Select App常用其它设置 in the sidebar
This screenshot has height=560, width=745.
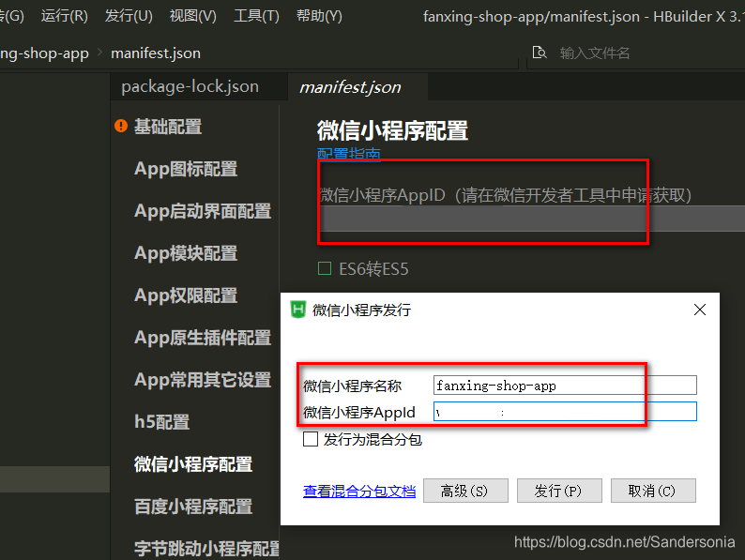tap(203, 380)
